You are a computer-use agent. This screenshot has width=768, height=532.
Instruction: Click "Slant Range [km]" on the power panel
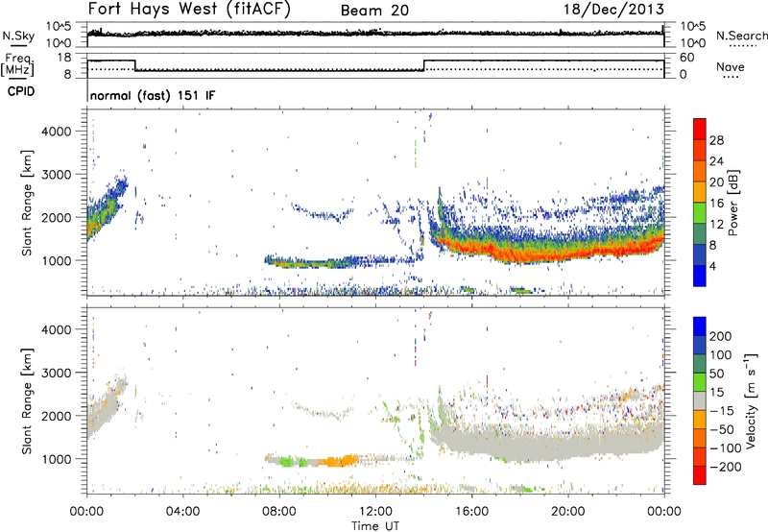pyautogui.click(x=27, y=203)
